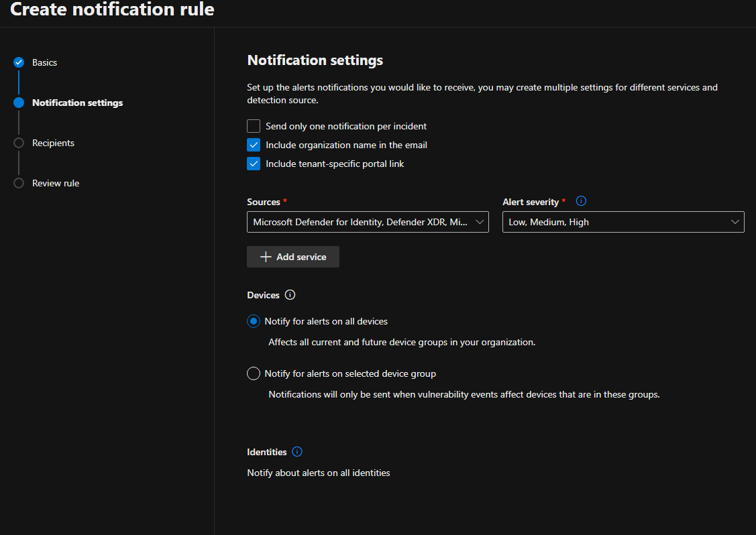Click the Notification settings step circle
The width and height of the screenshot is (756, 535).
click(x=19, y=103)
